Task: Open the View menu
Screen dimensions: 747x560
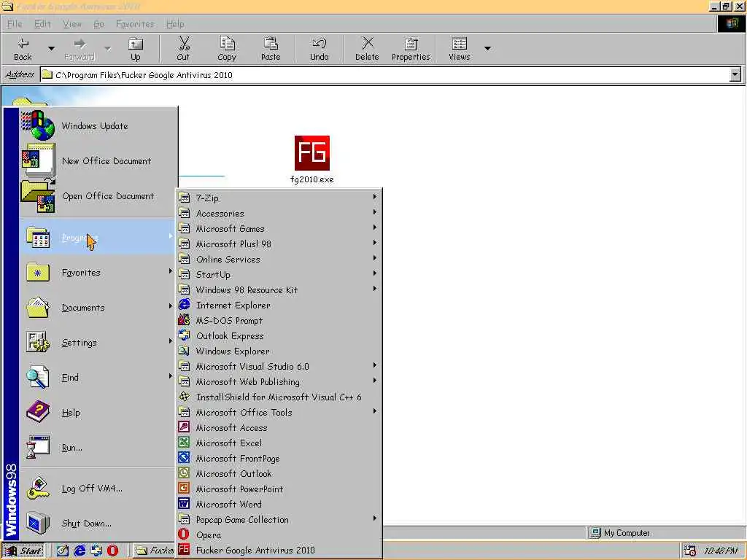Action: click(x=72, y=24)
